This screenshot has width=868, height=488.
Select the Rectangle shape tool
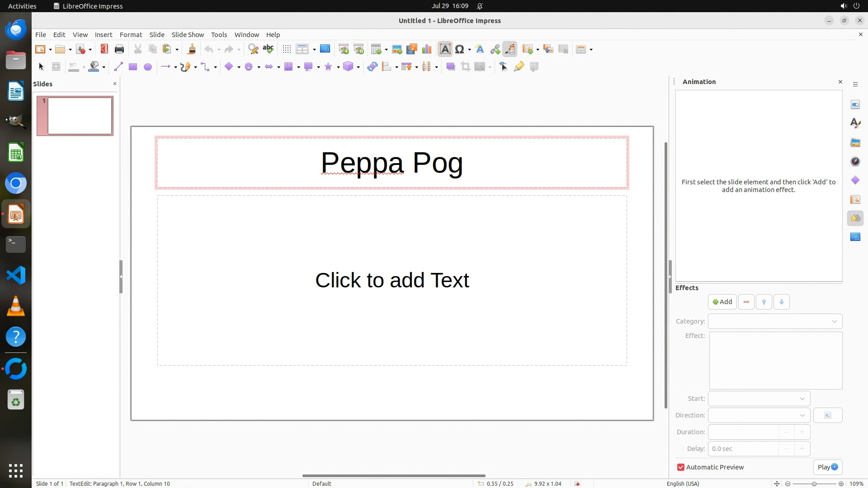132,67
